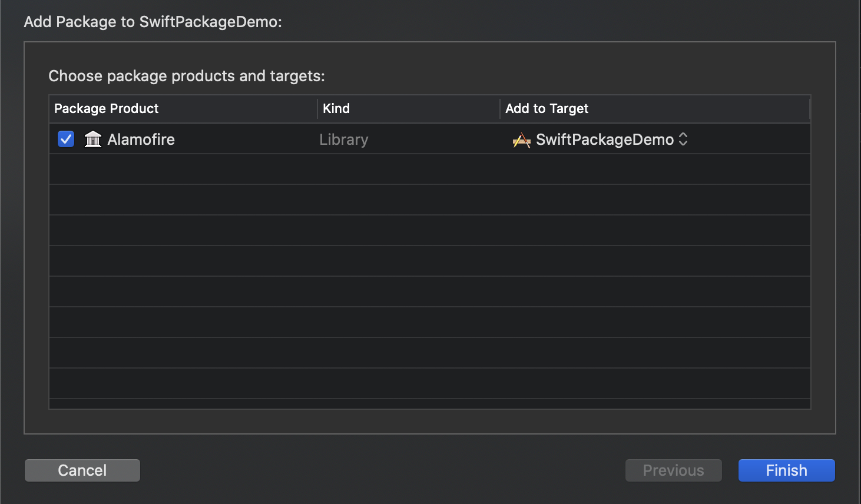Viewport: 861px width, 504px height.
Task: Click the library building icon beside Alamofire
Action: pos(93,140)
